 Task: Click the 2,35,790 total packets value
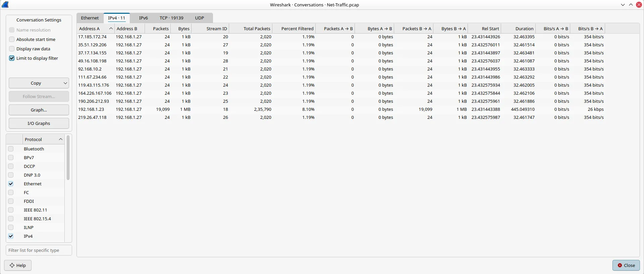(x=263, y=109)
